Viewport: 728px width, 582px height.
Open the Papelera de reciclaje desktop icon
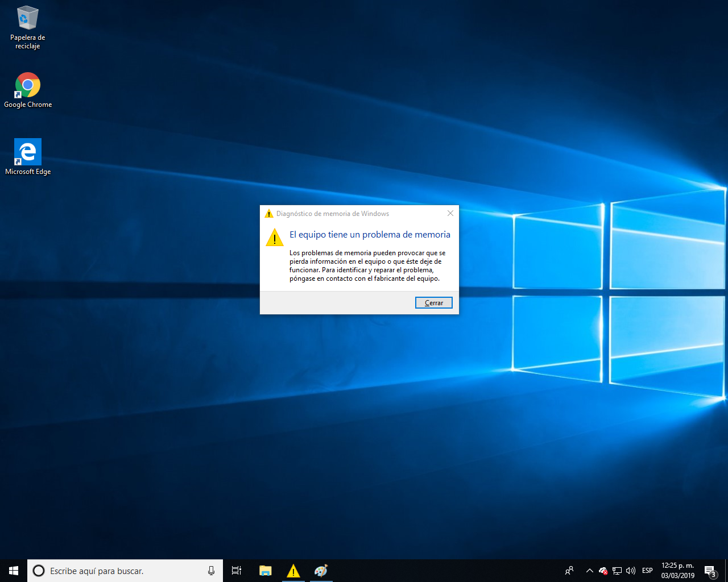(x=27, y=27)
